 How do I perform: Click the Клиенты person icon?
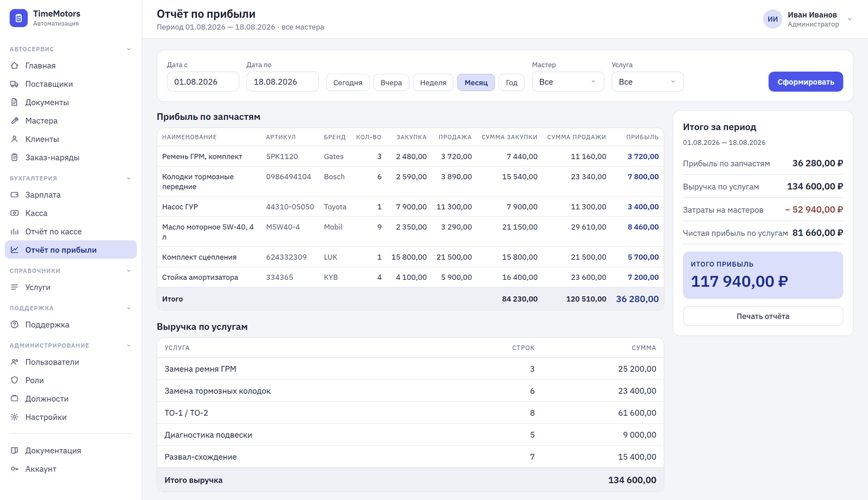coord(15,139)
